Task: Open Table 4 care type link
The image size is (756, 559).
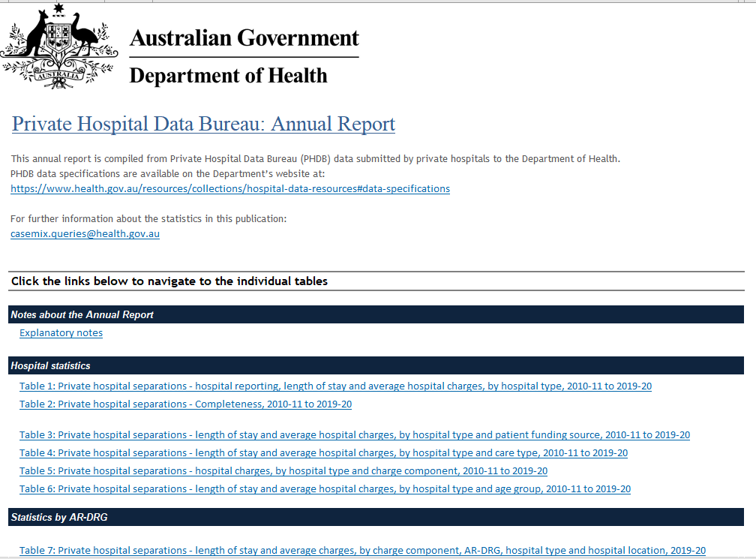Action: click(x=323, y=453)
